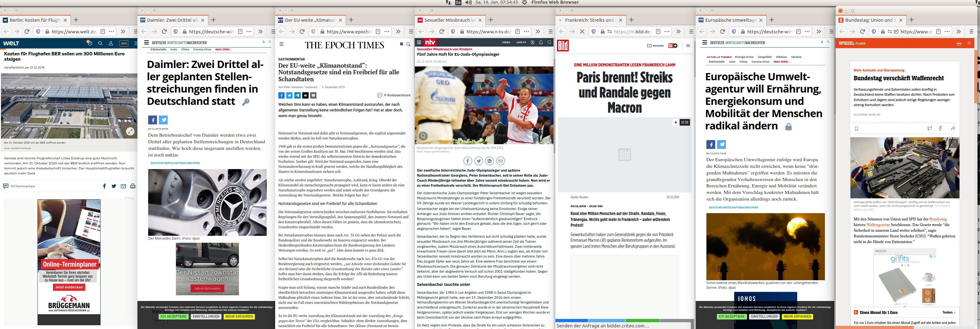Viewport: 980px width, 329px height.
Task: Print the Welt article via printer icon
Action: [133, 186]
